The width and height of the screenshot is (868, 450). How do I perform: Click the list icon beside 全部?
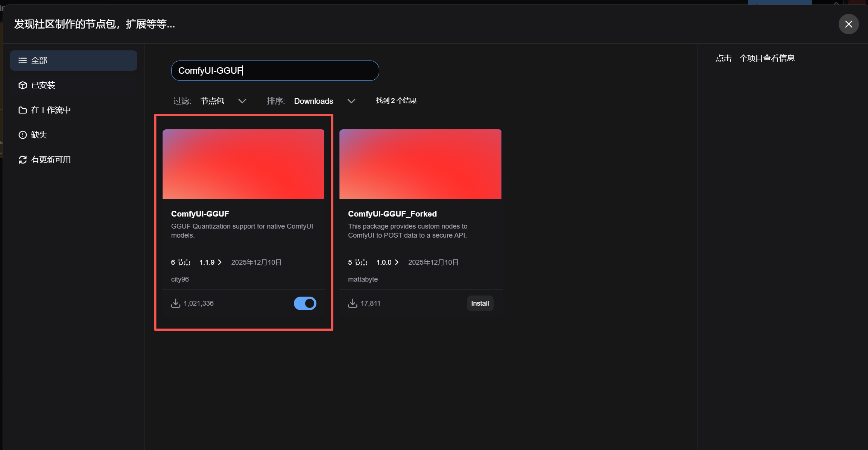23,61
